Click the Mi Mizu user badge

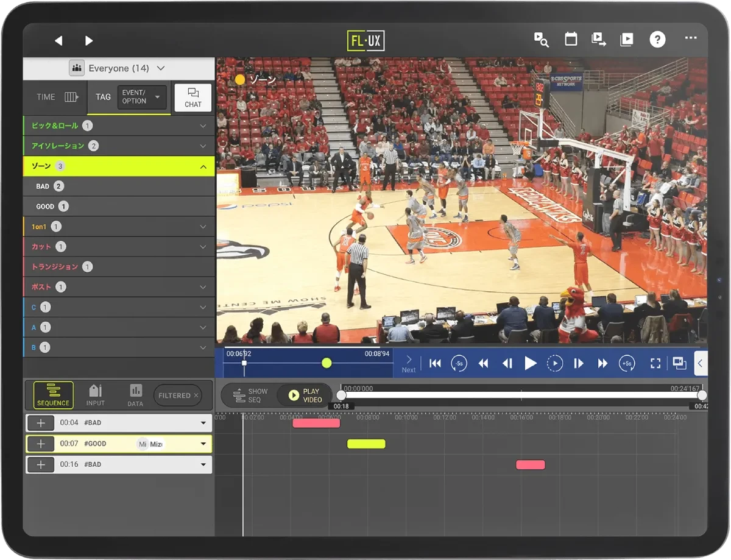point(150,444)
